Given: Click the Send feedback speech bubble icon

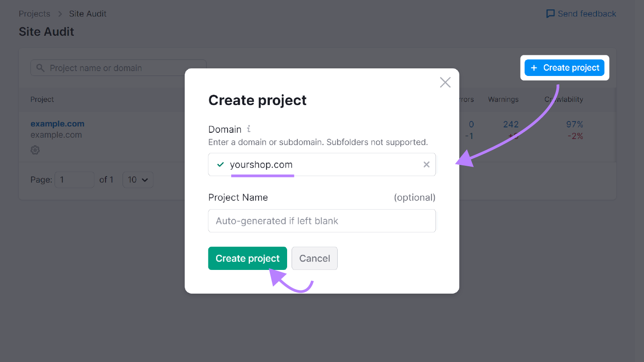Looking at the screenshot, I should pyautogui.click(x=551, y=13).
